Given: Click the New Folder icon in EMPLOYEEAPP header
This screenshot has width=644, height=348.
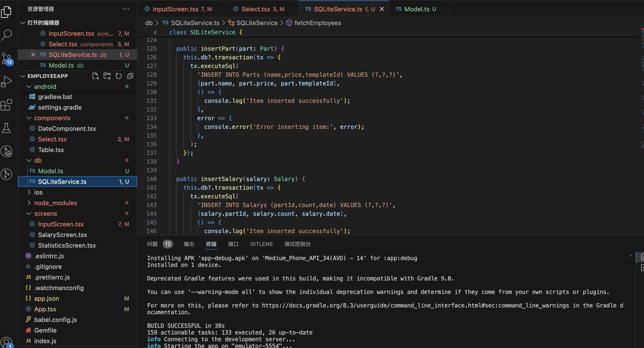Looking at the screenshot, I should [x=107, y=76].
